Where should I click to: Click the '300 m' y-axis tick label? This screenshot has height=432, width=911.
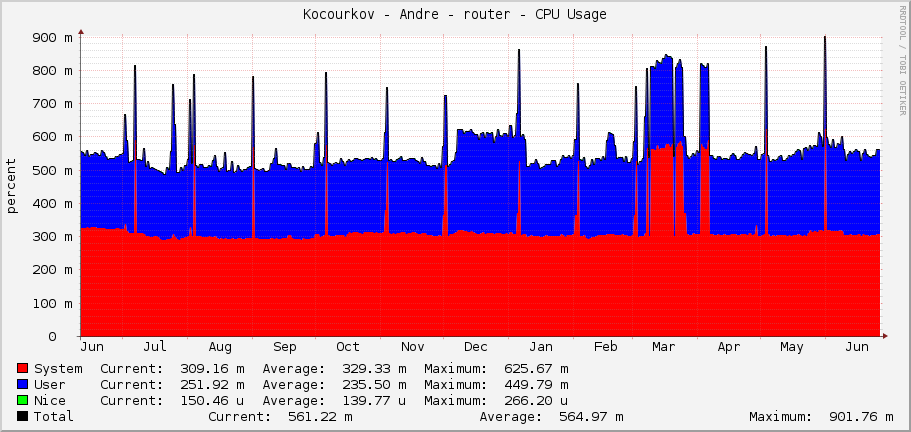pos(53,237)
